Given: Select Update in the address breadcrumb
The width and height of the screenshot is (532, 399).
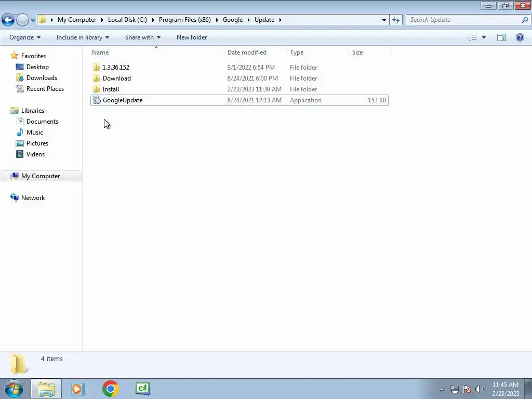Looking at the screenshot, I should 264,20.
